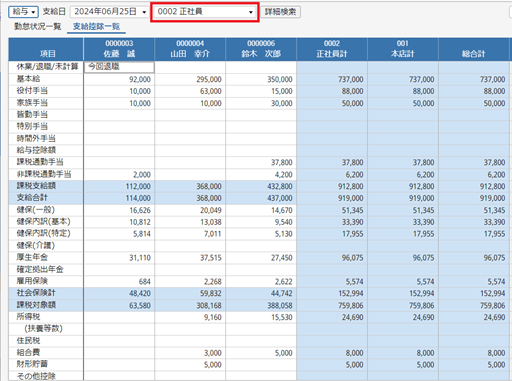Screen dimensions: 512x381
Task: Click the 今回退職 cell for 佐藤 誠
Action: 119,67
